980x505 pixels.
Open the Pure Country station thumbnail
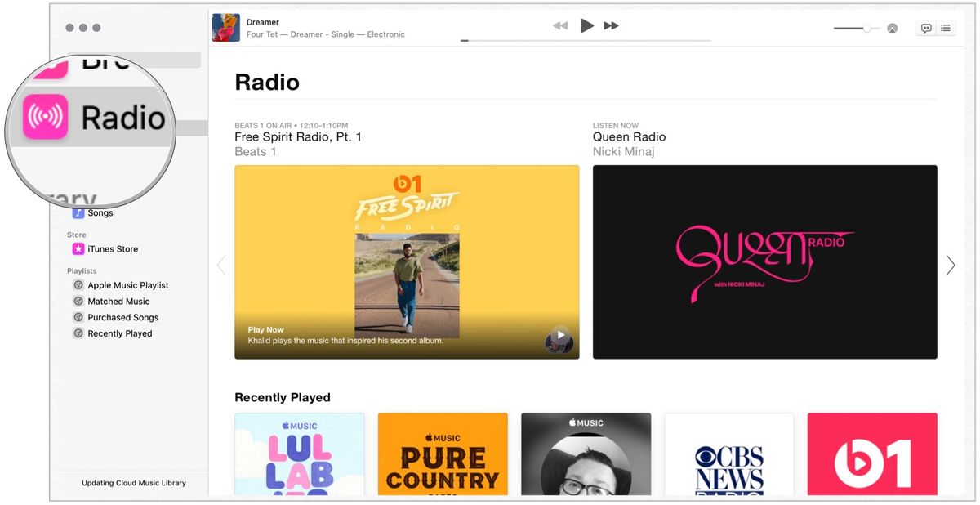click(442, 454)
